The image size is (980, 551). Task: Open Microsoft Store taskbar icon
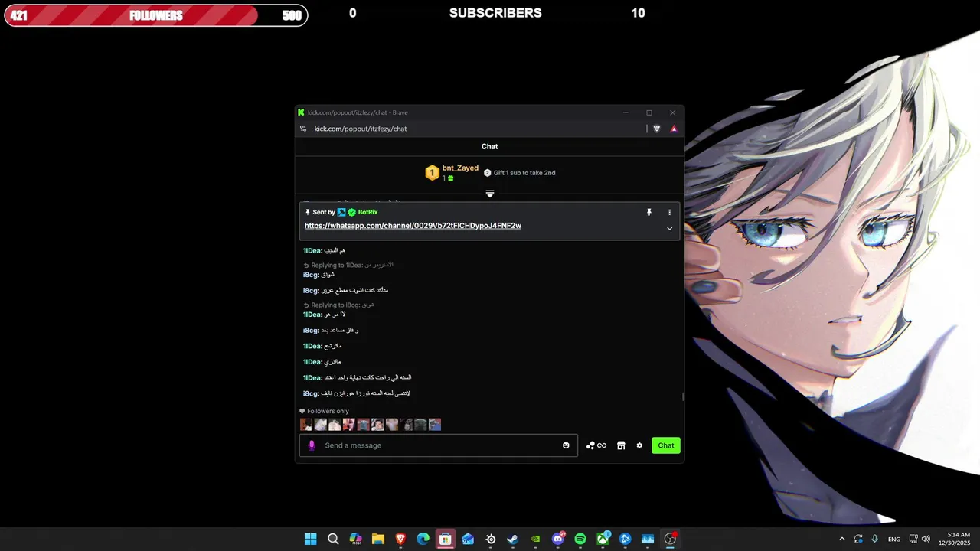coord(446,539)
